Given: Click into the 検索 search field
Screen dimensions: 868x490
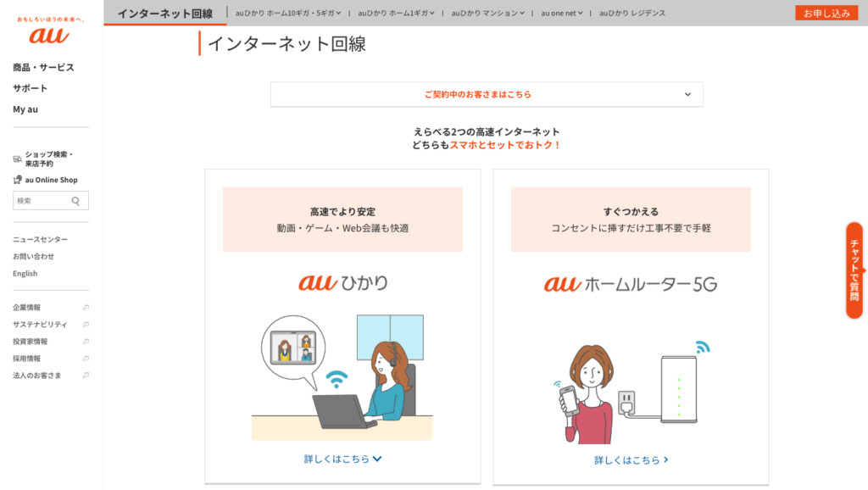Looking at the screenshot, I should [x=41, y=201].
